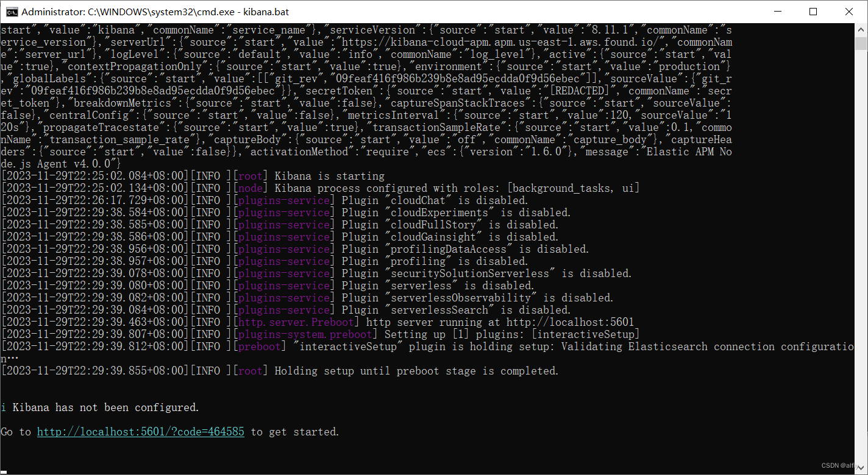Click the '[node]' logger tag
The height and width of the screenshot is (475, 868).
pos(251,188)
